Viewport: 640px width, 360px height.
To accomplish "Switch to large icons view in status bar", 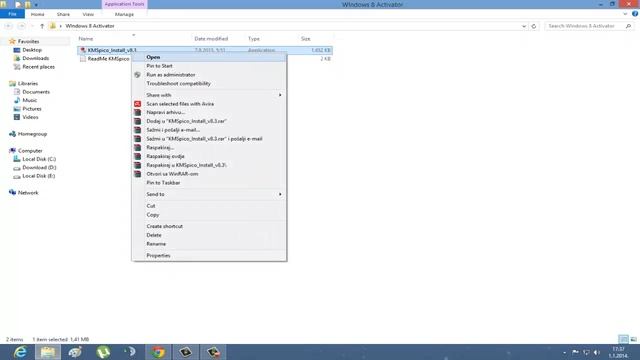I will click(633, 339).
